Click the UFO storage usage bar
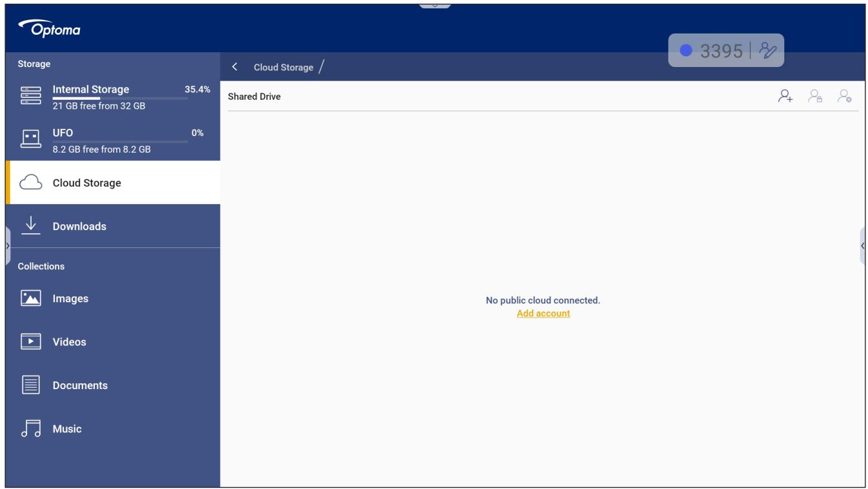Image resolution: width=868 pixels, height=489 pixels. point(121,142)
